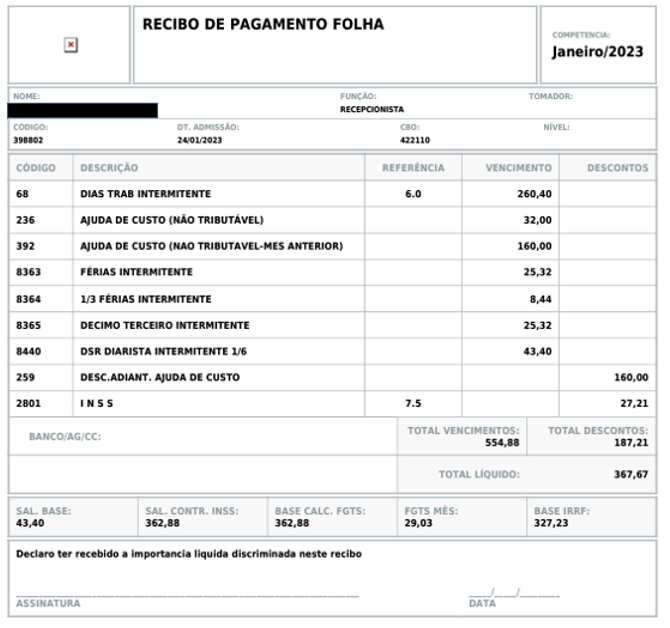
Task: Select 1/3 FÉRIAS INTERMITENTE description
Action: point(146,299)
